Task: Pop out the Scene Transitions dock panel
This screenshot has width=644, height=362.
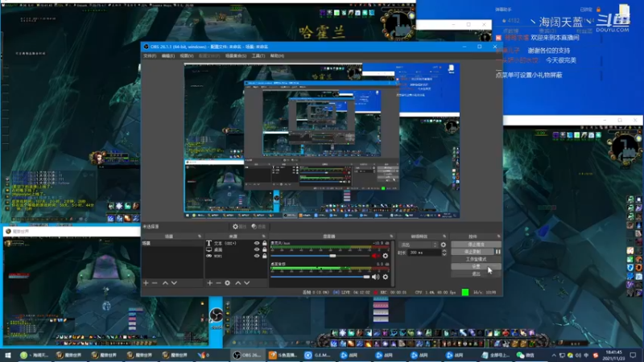Action: click(x=444, y=237)
